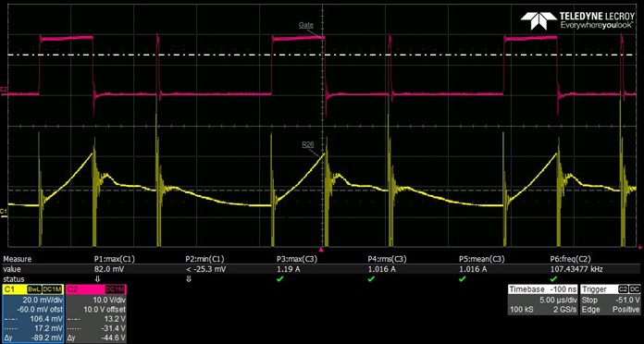Click the Δy -89.2 mV readout in C1
Screen dimensions: 644x344
(x=33, y=338)
